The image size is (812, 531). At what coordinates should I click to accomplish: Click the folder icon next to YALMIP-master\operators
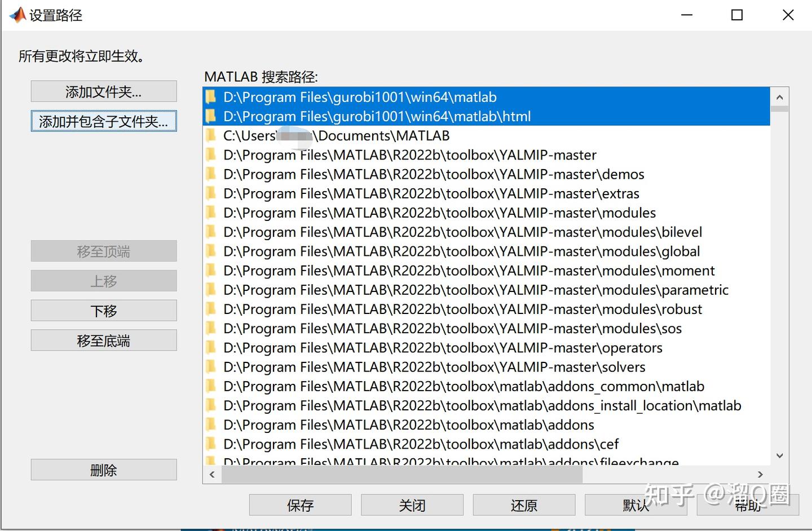click(x=210, y=347)
